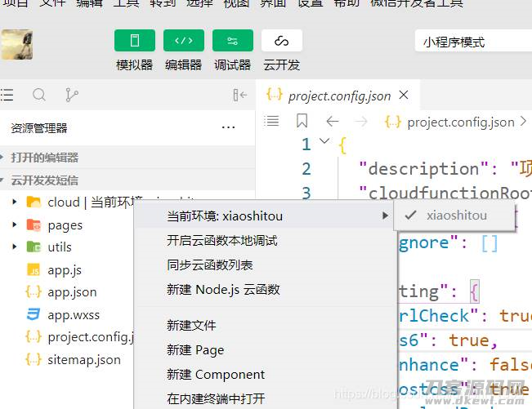The height and width of the screenshot is (409, 532).
Task: Expand the utils folder
Action: pyautogui.click(x=14, y=247)
